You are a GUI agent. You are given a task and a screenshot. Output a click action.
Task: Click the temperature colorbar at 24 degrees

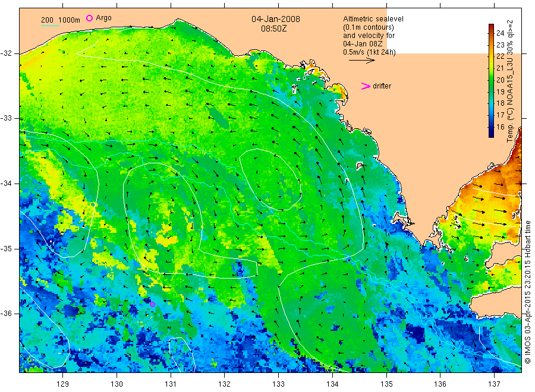point(492,33)
